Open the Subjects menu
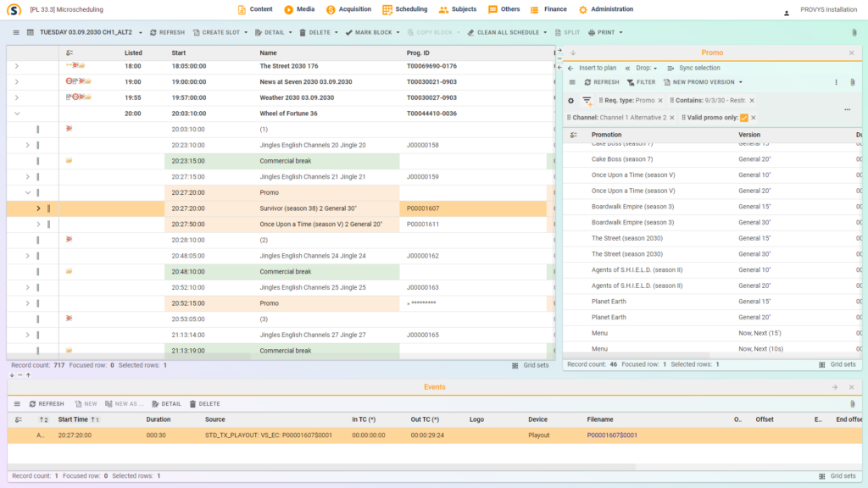 pos(458,9)
